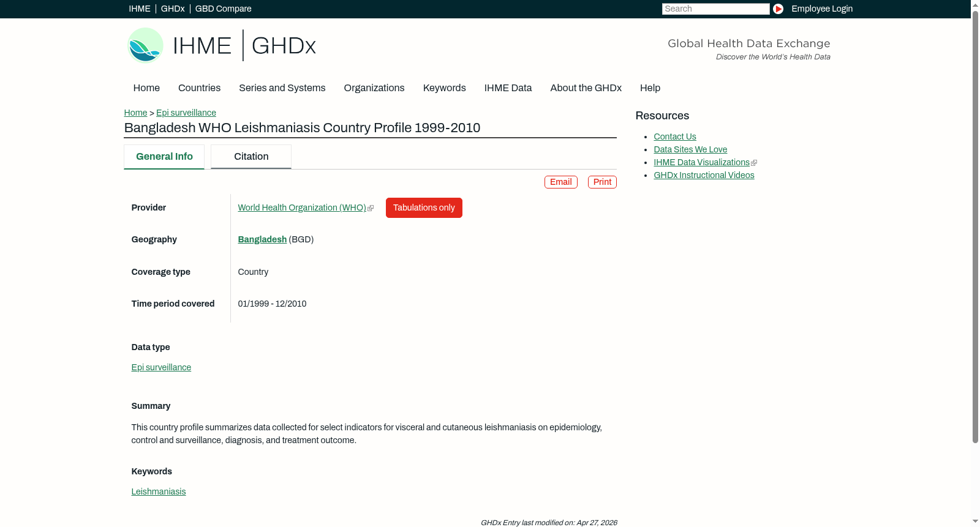Click the GHDx Entry last modified date text
The image size is (980, 527).
pos(549,523)
